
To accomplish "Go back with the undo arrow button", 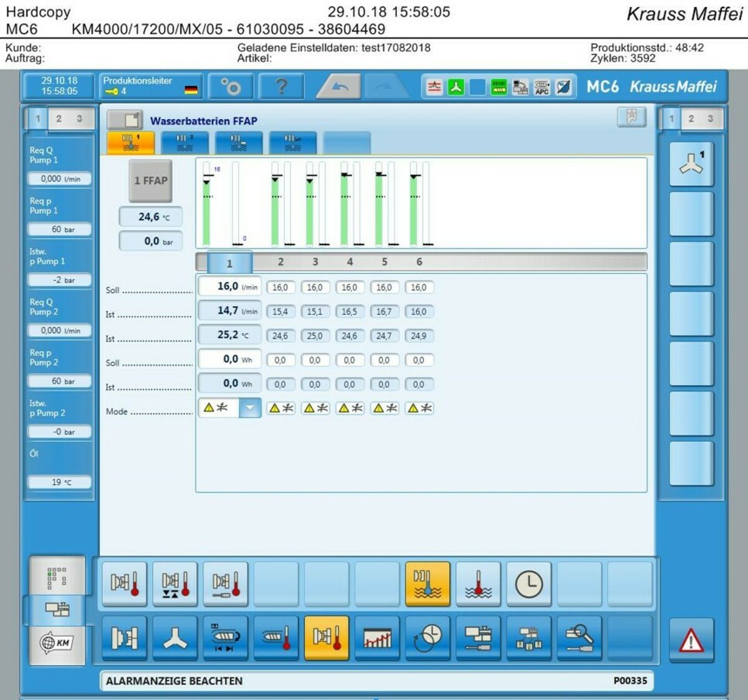I will [x=339, y=87].
